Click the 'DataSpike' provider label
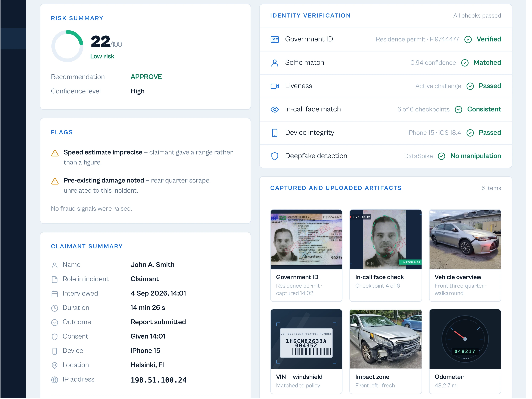 (x=418, y=156)
